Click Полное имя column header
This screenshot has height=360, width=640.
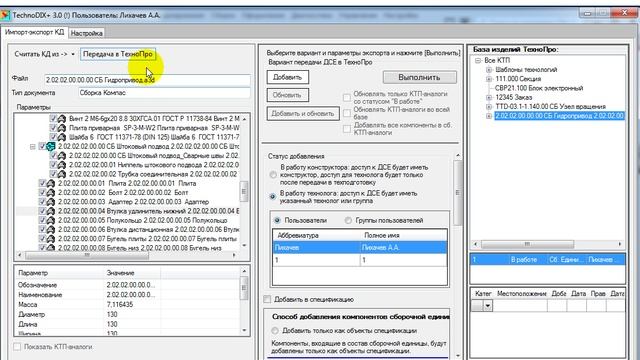(403, 236)
